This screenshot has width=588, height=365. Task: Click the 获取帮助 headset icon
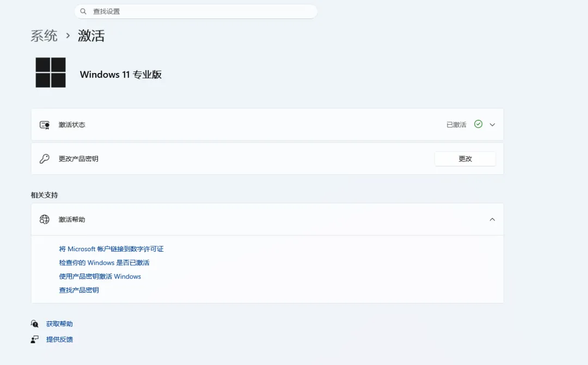tap(34, 324)
